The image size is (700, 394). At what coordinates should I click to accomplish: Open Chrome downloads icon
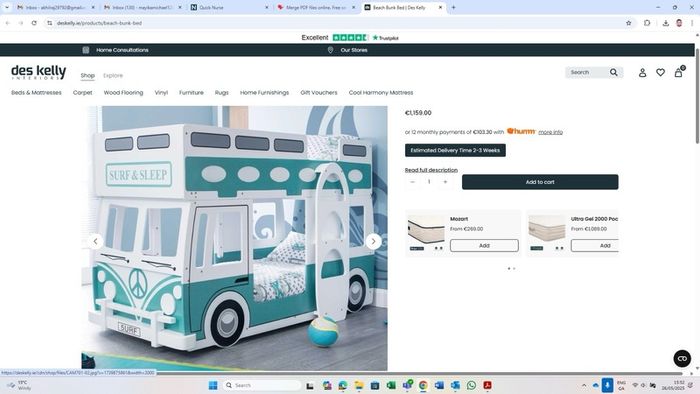click(x=666, y=23)
